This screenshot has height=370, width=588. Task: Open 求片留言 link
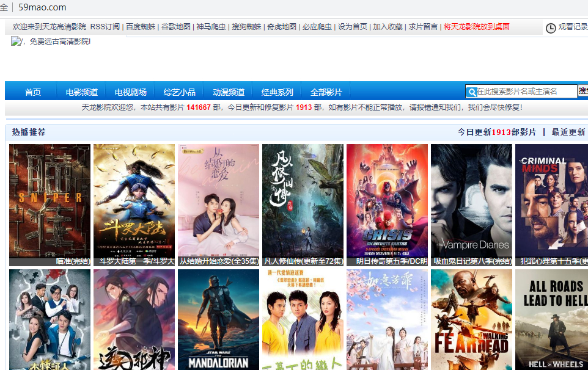pyautogui.click(x=423, y=27)
